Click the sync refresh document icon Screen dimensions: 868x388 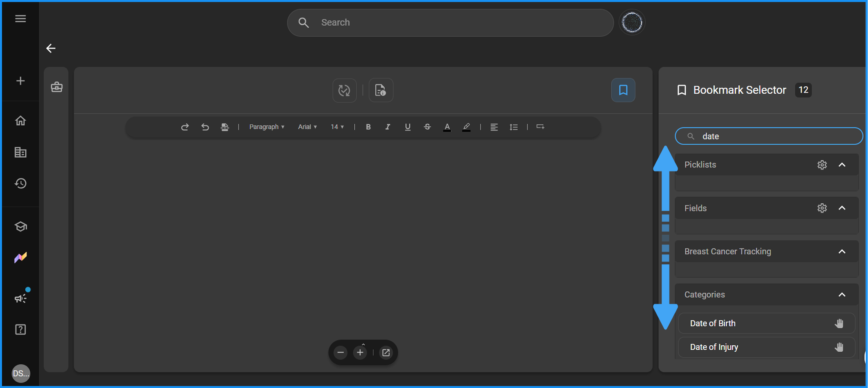344,90
